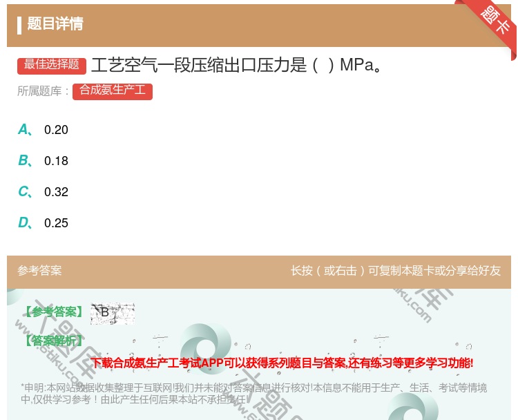
Task: Click the 参考答案 section header
Action: coord(39,271)
